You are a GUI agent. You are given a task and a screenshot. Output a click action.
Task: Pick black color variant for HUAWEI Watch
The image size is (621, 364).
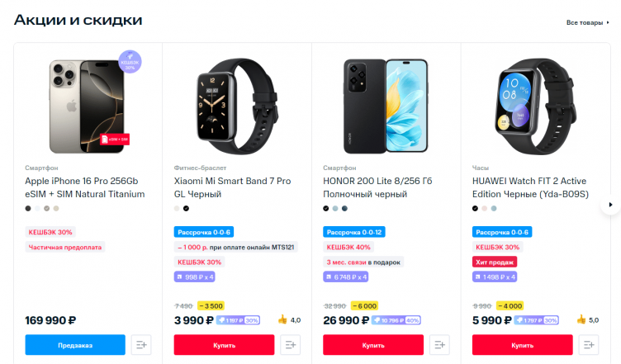476,208
